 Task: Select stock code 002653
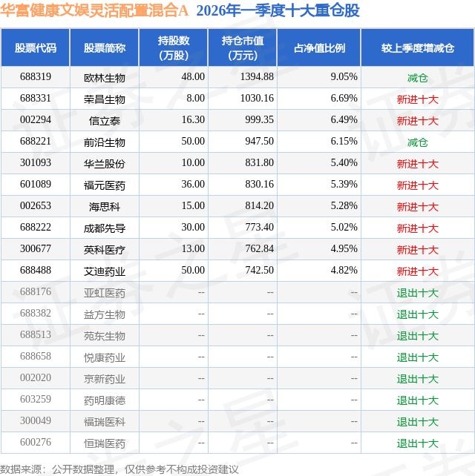coord(36,206)
